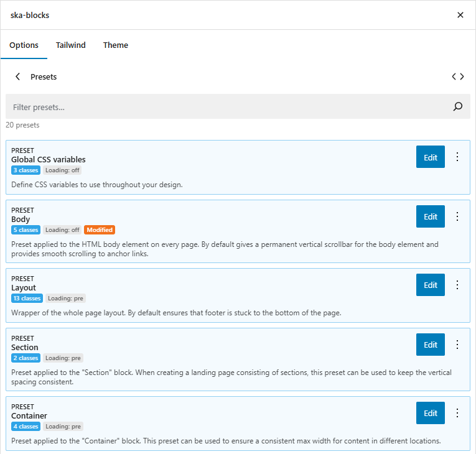
Task: Edit the Layout preset
Action: click(431, 285)
